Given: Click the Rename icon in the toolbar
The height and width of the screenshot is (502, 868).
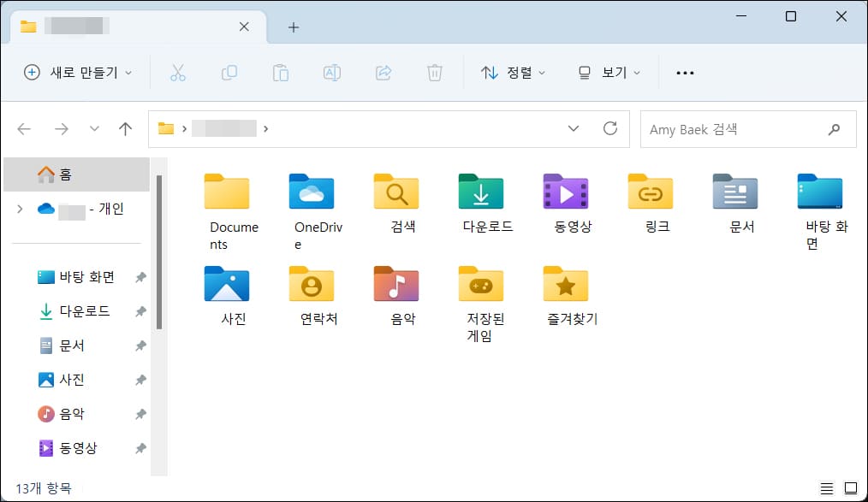Looking at the screenshot, I should coord(332,73).
